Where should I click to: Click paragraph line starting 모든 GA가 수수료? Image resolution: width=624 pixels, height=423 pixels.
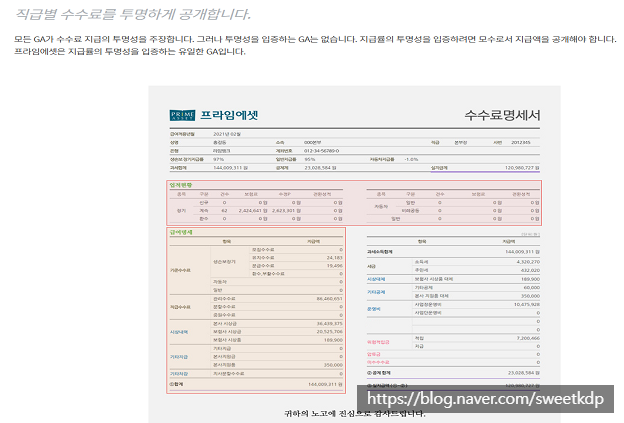(x=315, y=39)
